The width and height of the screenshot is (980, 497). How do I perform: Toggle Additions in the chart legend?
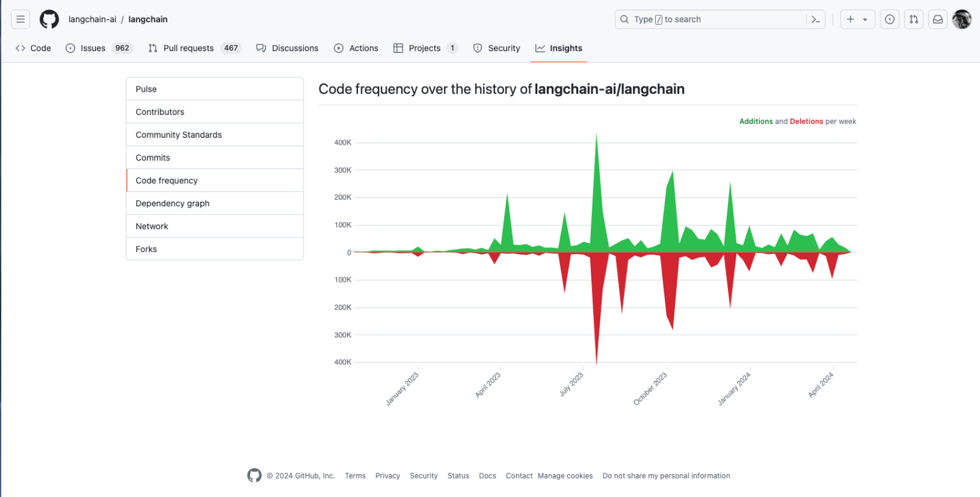click(x=756, y=121)
